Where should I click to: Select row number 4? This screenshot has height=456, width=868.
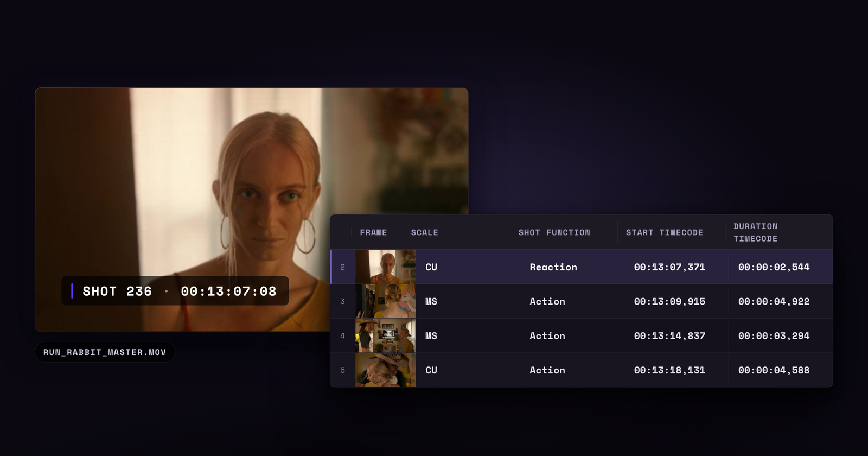[x=342, y=336]
